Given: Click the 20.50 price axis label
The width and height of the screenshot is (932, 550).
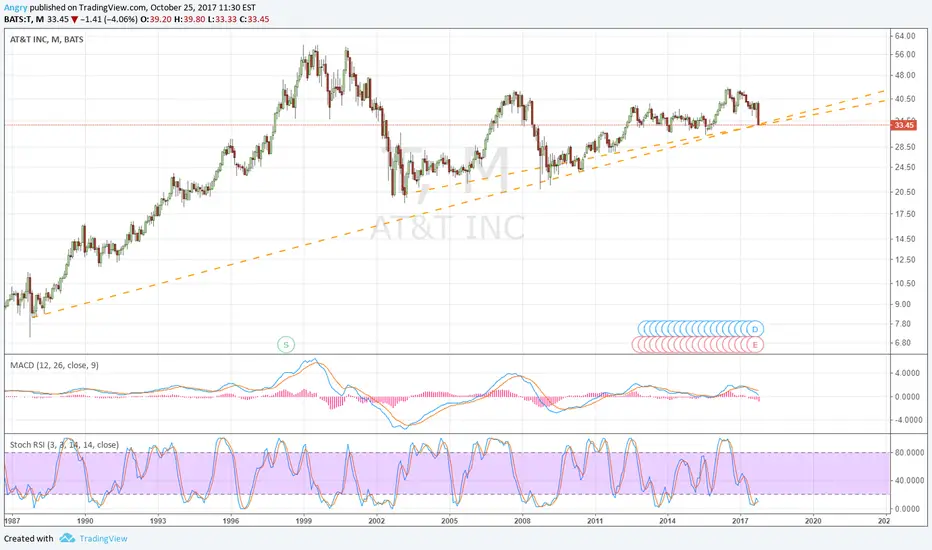Looking at the screenshot, I should click(x=905, y=191).
